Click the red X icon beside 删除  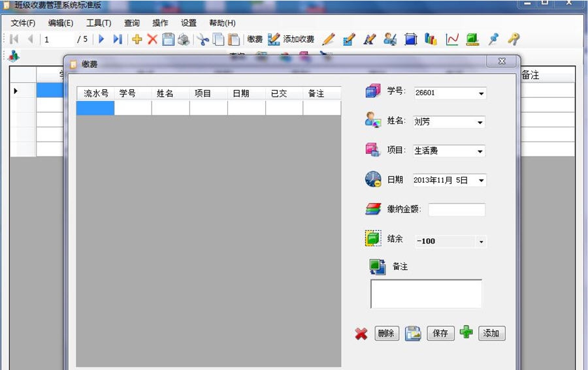click(x=361, y=333)
